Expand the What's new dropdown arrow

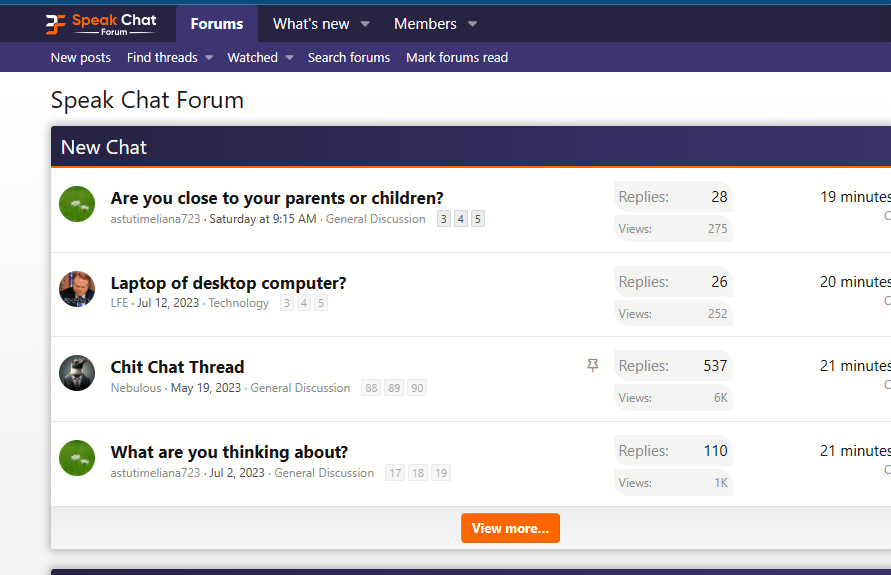pyautogui.click(x=365, y=24)
